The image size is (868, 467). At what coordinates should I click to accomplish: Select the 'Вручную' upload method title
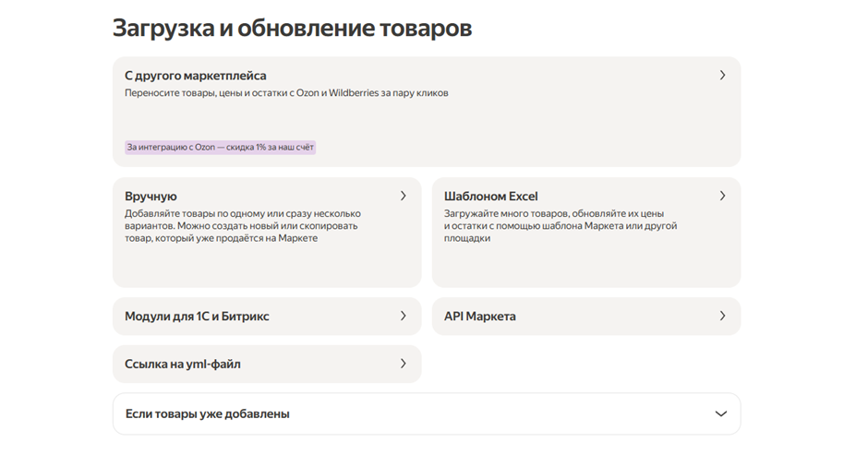pos(151,197)
